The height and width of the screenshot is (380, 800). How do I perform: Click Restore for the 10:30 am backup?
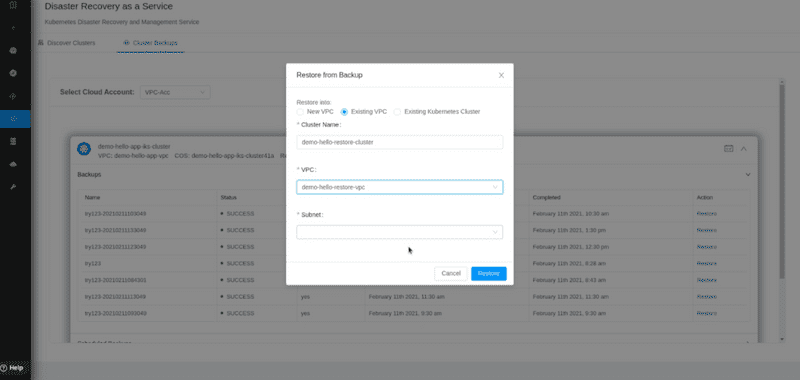coord(707,214)
